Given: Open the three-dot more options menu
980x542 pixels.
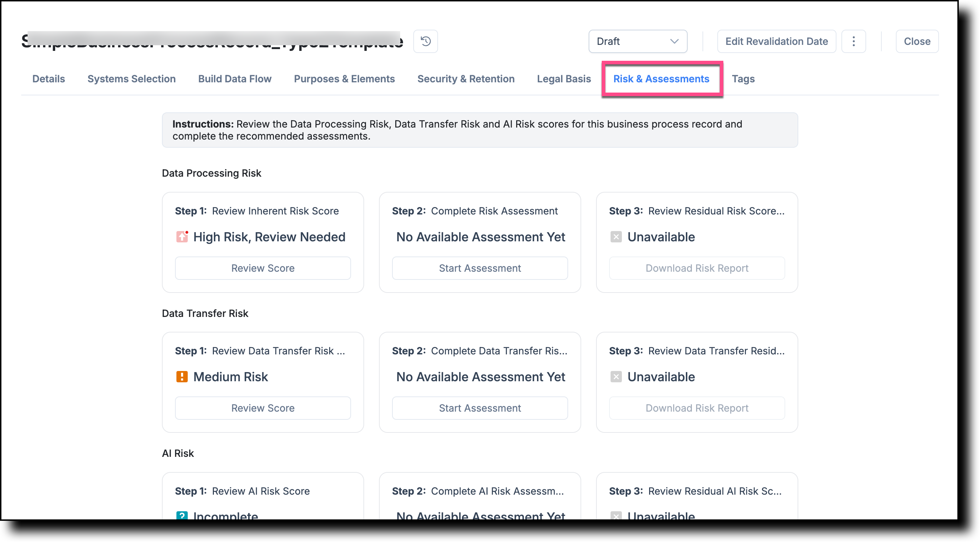Looking at the screenshot, I should pyautogui.click(x=853, y=41).
